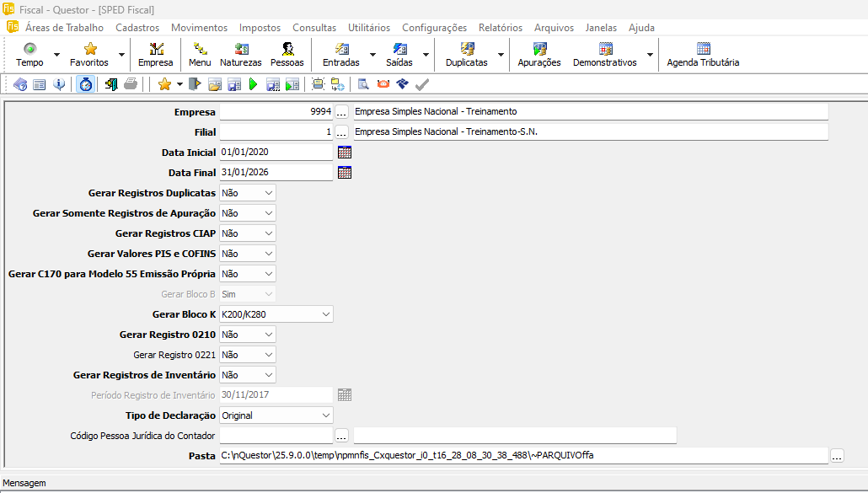Image resolution: width=868 pixels, height=493 pixels.
Task: Expand the Gerar Bloco K dropdown
Action: click(x=325, y=314)
